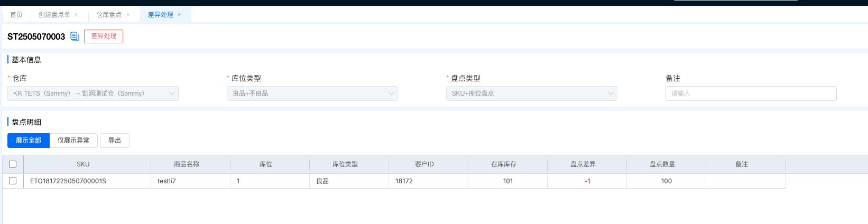Image resolution: width=868 pixels, height=224 pixels.
Task: Close the 创建盘点单 tab
Action: [x=76, y=15]
